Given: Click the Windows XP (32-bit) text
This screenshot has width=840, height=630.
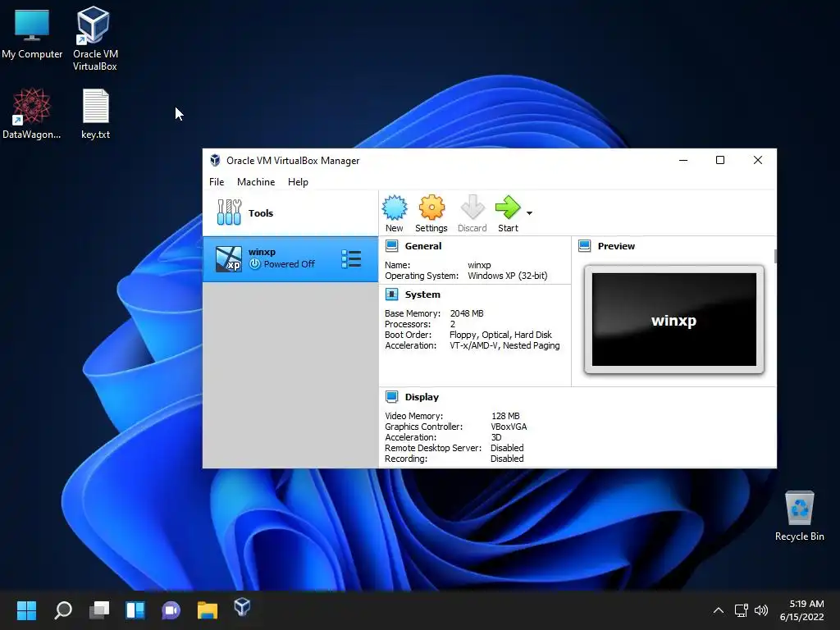Looking at the screenshot, I should pos(507,276).
